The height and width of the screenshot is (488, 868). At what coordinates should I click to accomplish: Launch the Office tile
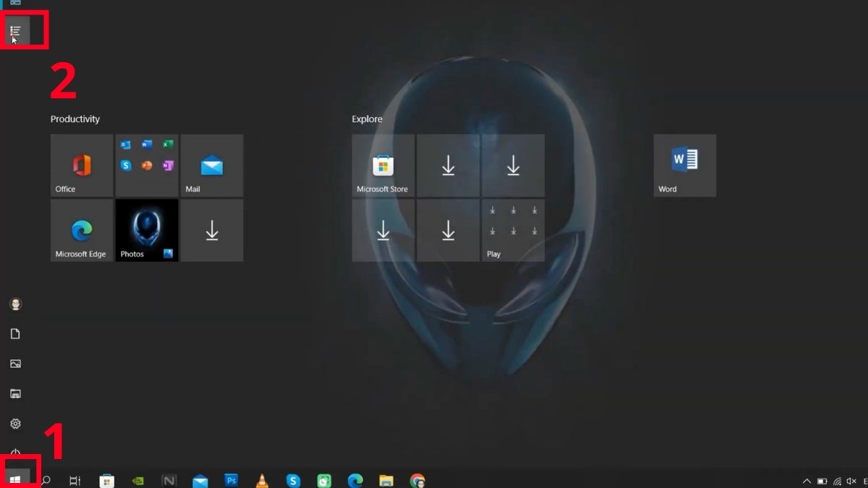pyautogui.click(x=82, y=166)
